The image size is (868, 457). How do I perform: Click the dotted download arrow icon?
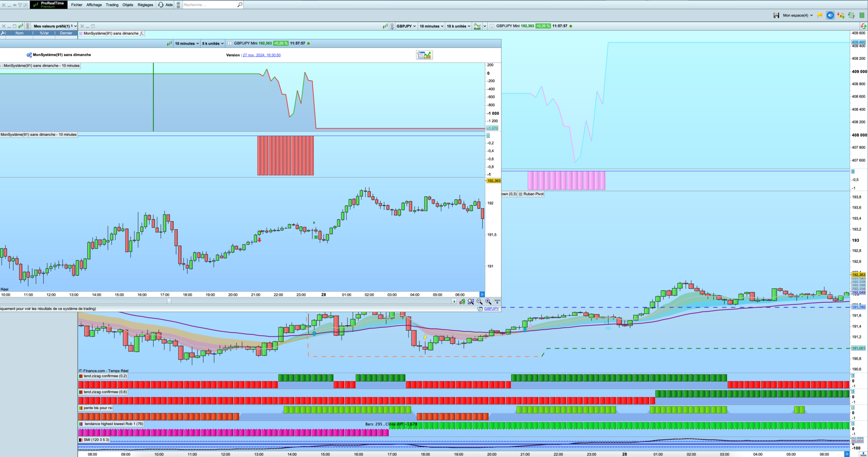[x=497, y=301]
